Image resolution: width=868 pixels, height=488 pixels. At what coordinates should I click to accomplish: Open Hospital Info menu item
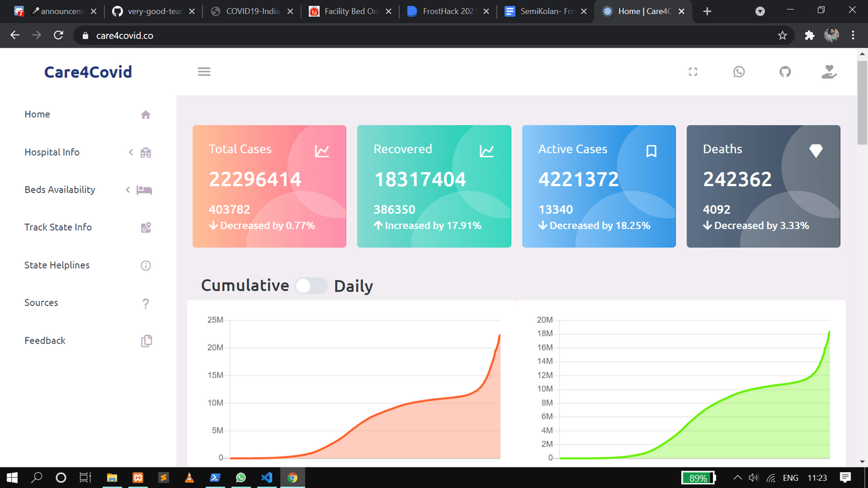(x=52, y=152)
